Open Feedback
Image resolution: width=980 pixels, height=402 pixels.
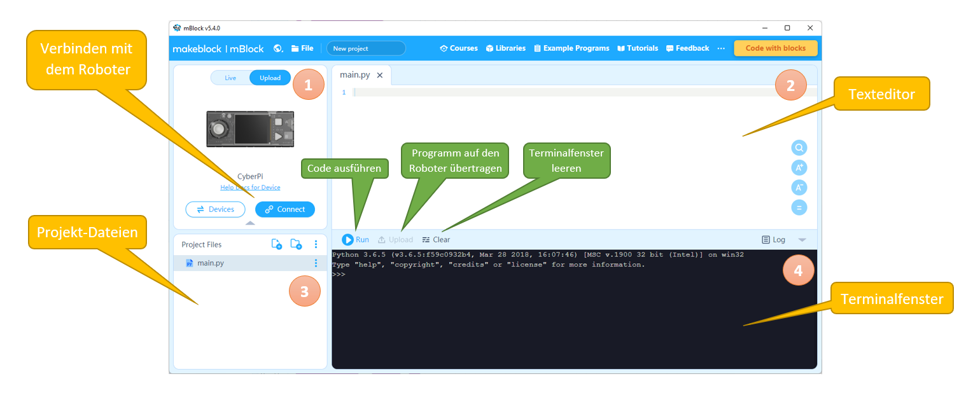click(x=687, y=48)
